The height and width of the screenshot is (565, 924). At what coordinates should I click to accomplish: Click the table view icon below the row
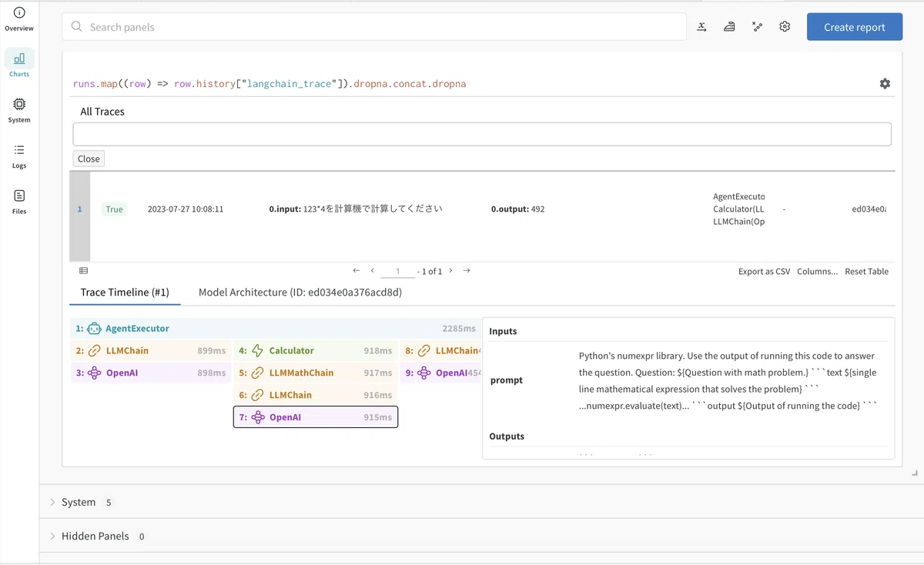click(x=83, y=271)
